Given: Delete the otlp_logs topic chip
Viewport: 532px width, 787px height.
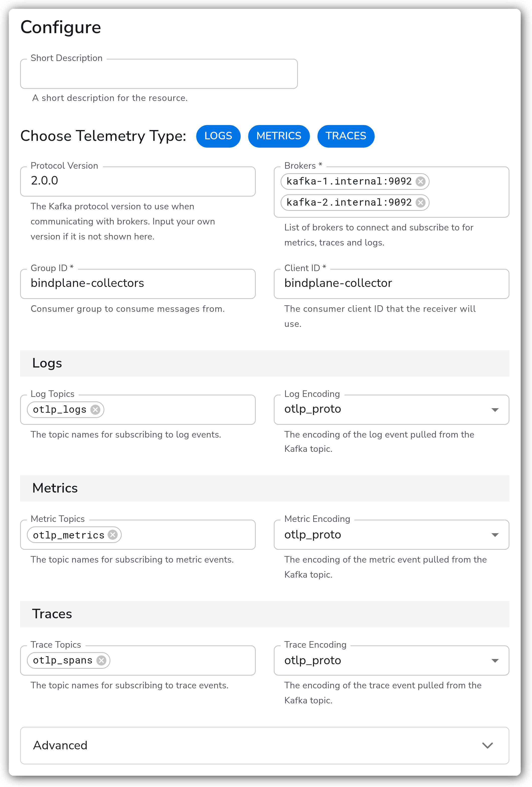Looking at the screenshot, I should click(95, 410).
